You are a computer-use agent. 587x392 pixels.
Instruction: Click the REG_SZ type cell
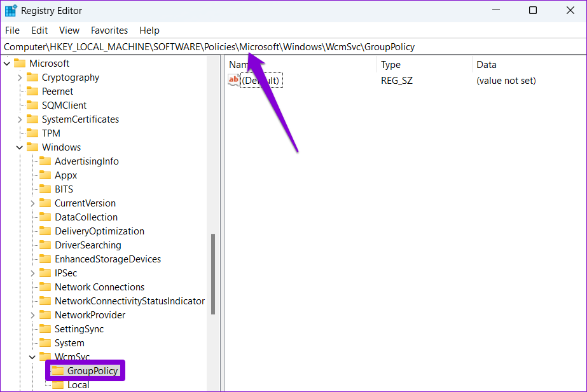397,81
